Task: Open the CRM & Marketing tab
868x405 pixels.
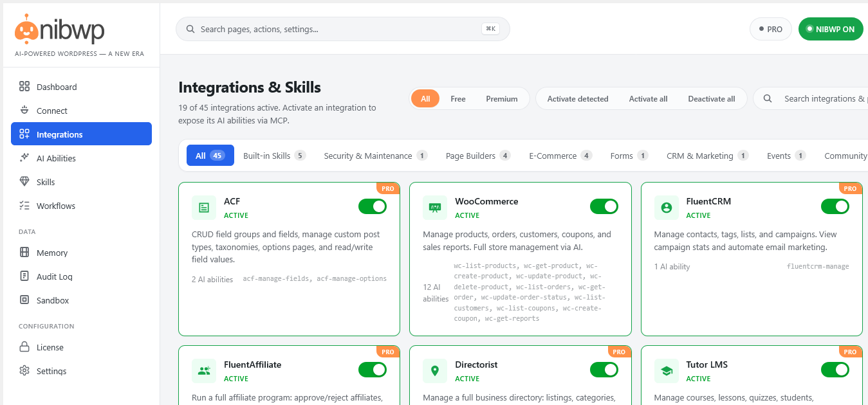Action: pos(708,156)
